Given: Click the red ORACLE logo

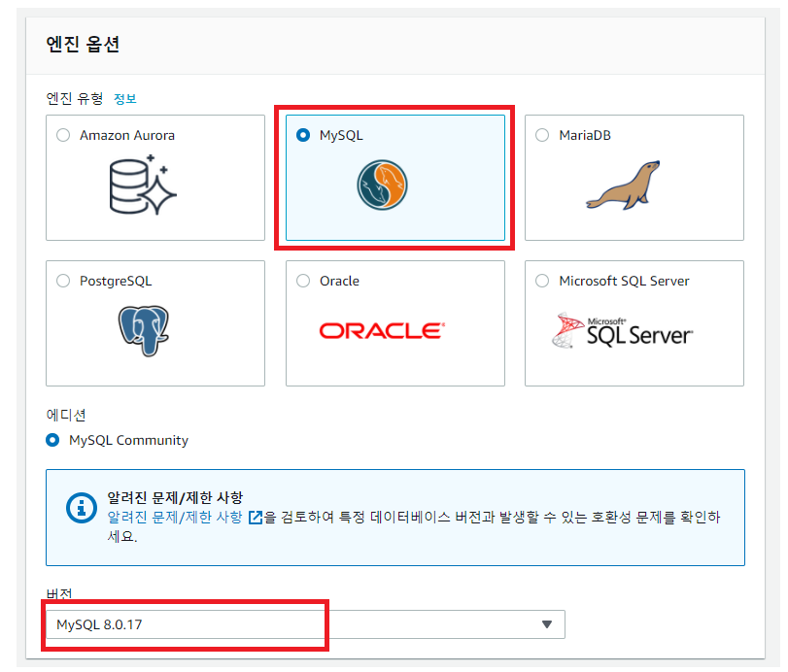Looking at the screenshot, I should point(383,330).
